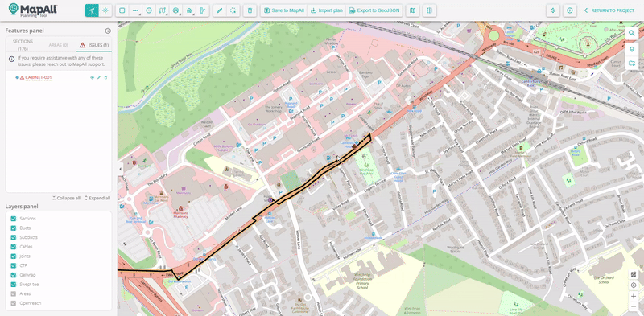Open the split compare view icon
Screen dimensions: 644x316
coord(429,10)
